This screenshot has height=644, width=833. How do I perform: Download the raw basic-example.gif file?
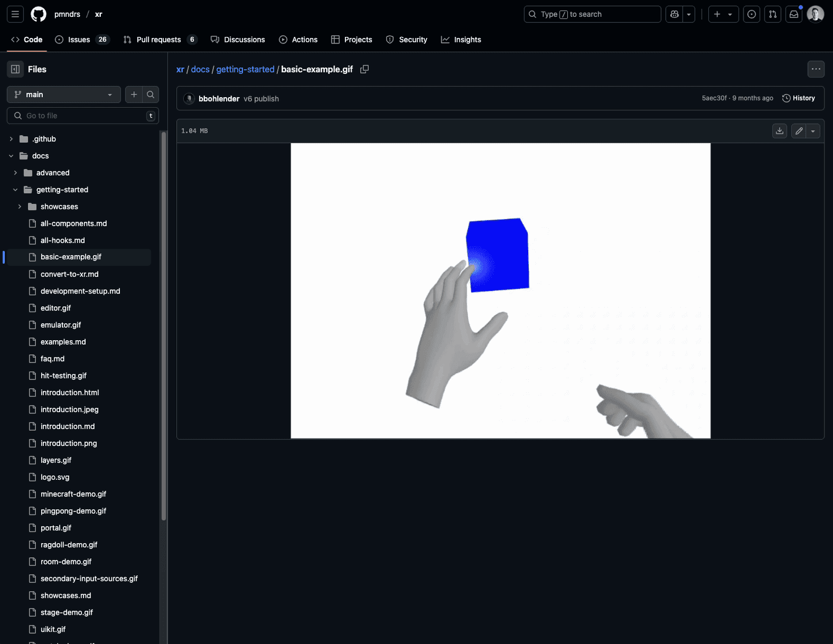(x=779, y=131)
